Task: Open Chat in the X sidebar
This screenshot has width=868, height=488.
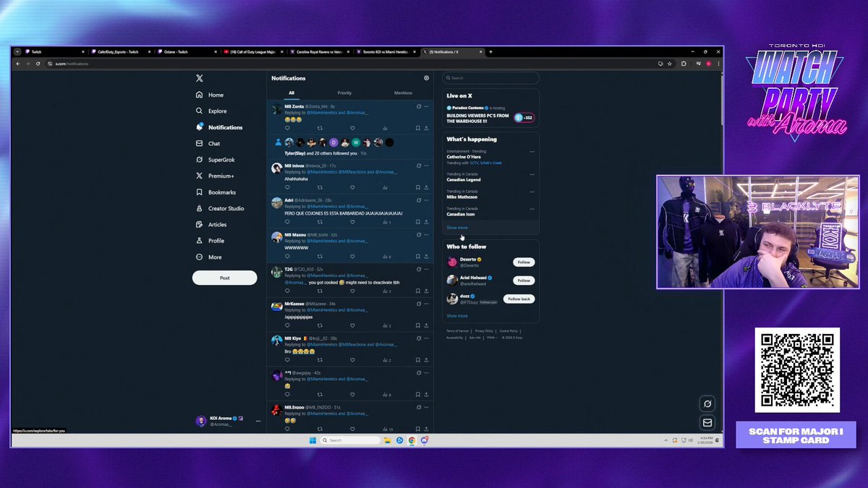Action: (208, 144)
